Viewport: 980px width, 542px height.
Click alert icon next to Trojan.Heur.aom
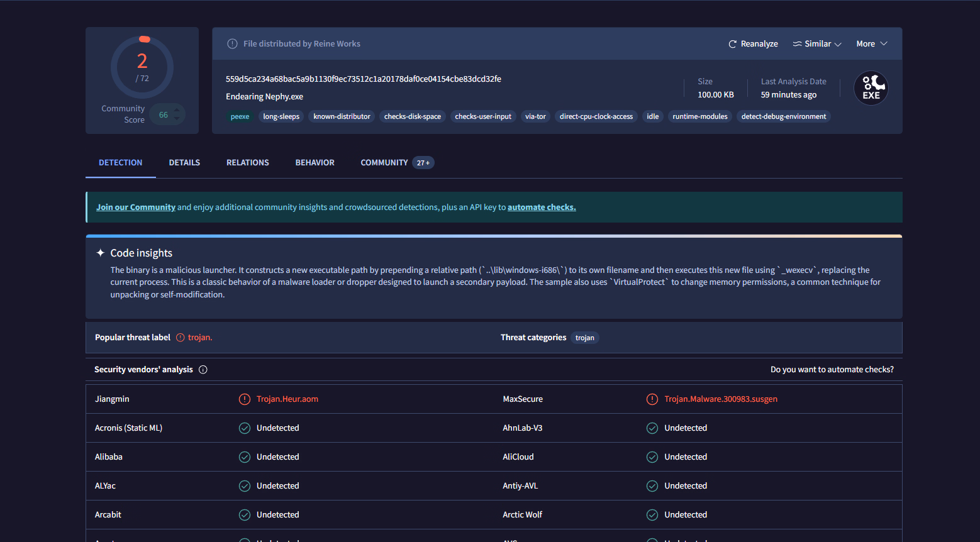coord(245,399)
